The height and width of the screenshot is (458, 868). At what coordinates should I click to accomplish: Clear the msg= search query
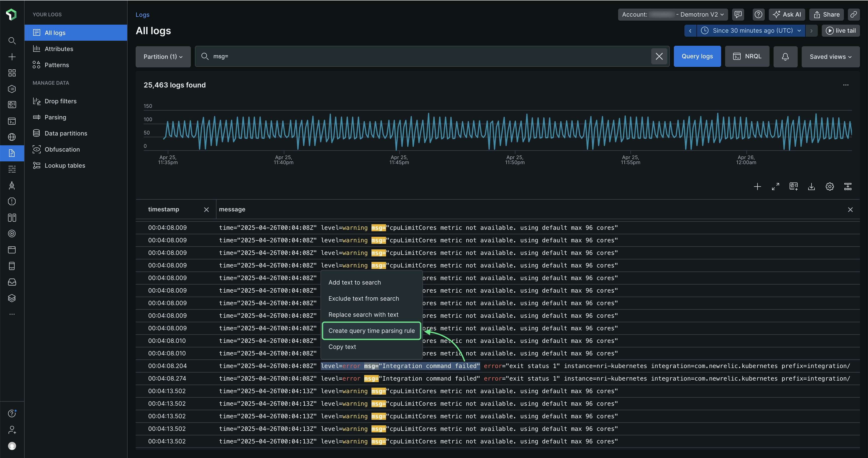(659, 56)
